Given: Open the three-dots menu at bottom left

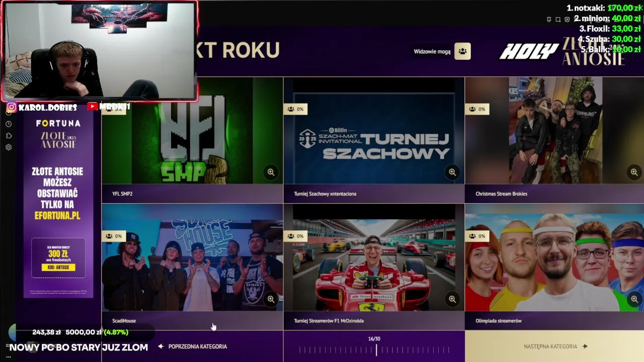Looking at the screenshot, I should point(9,357).
